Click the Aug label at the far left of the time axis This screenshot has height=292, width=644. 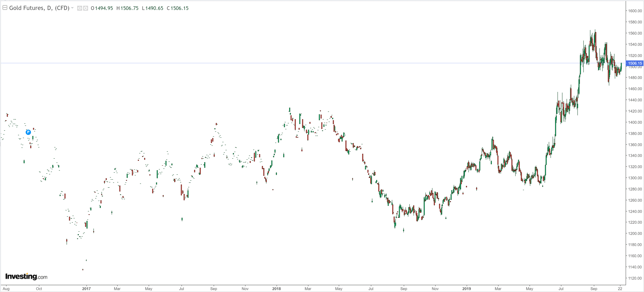tap(6, 289)
